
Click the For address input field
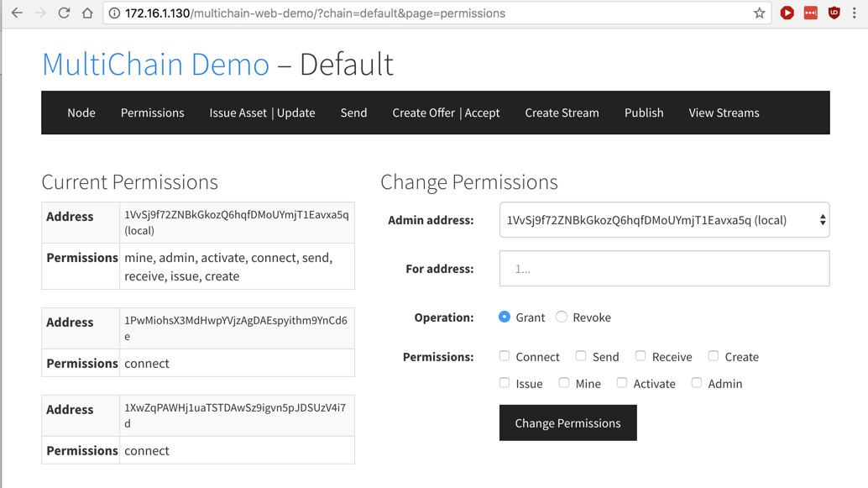pyautogui.click(x=664, y=269)
